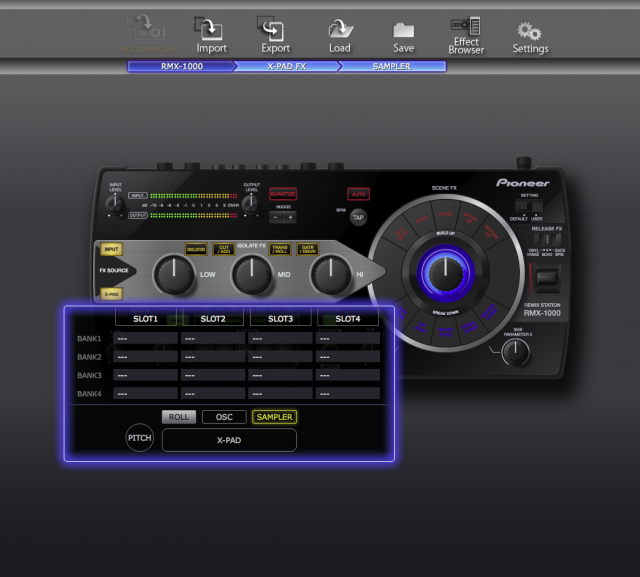Select X-PAD as the FX source
The width and height of the screenshot is (640, 577).
(x=111, y=294)
